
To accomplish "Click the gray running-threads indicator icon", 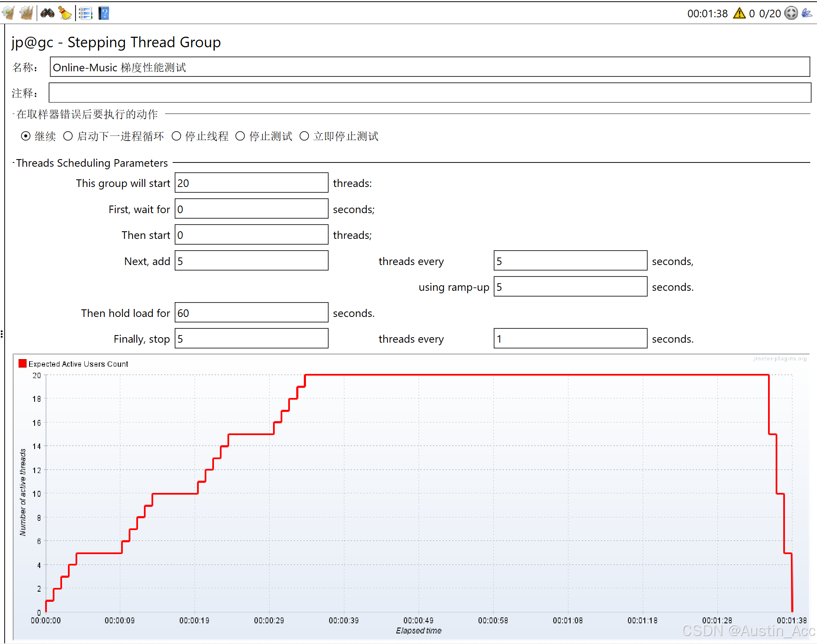I will pos(791,13).
